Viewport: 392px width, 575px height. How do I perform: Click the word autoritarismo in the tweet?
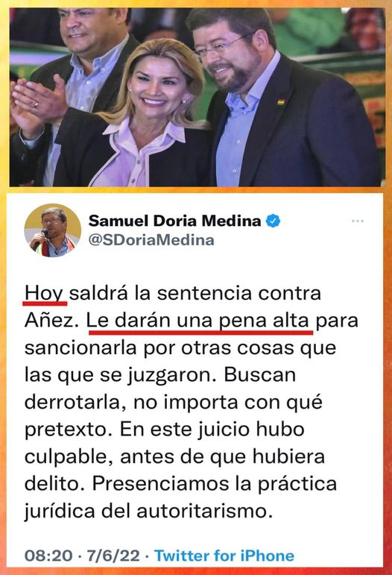pos(205,511)
